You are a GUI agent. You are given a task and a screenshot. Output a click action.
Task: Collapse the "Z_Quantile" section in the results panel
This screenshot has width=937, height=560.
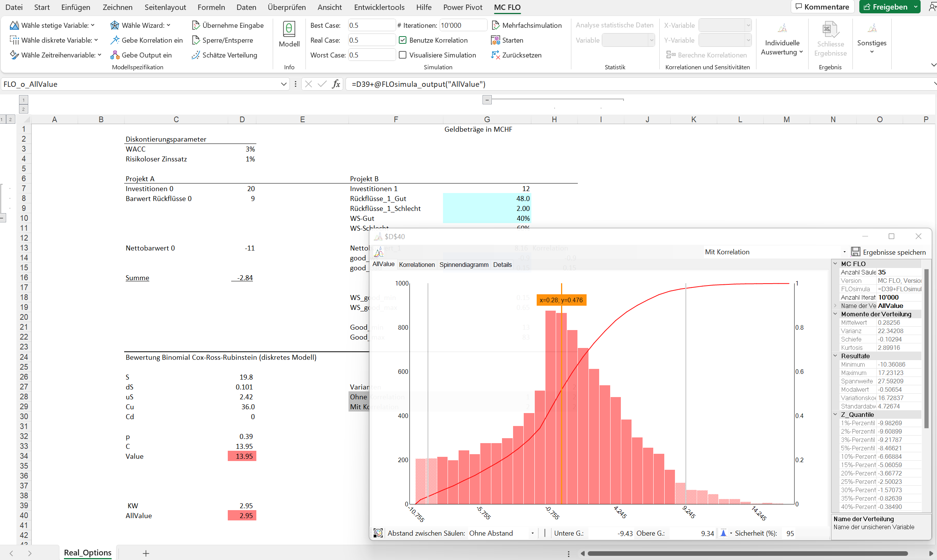coord(835,414)
